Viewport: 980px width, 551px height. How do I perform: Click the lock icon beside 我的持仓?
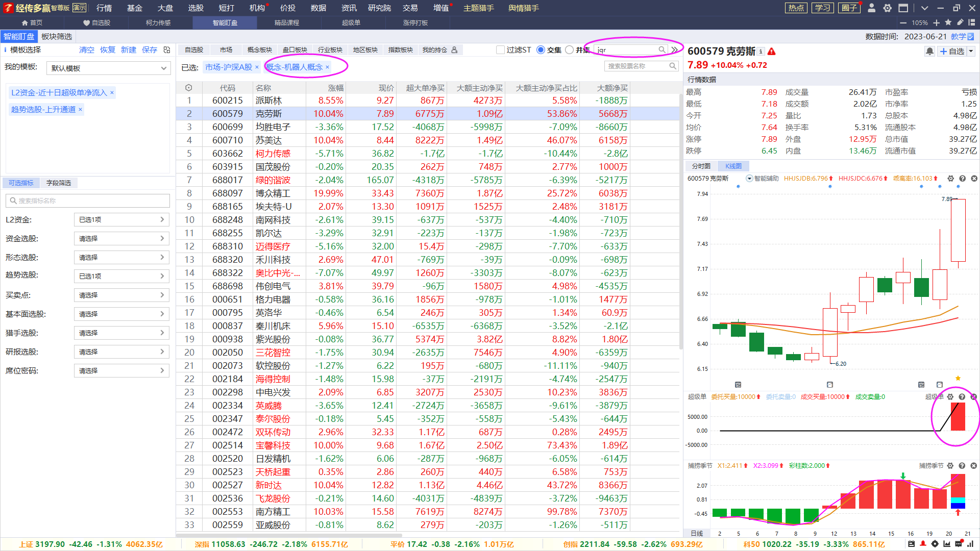coord(454,49)
